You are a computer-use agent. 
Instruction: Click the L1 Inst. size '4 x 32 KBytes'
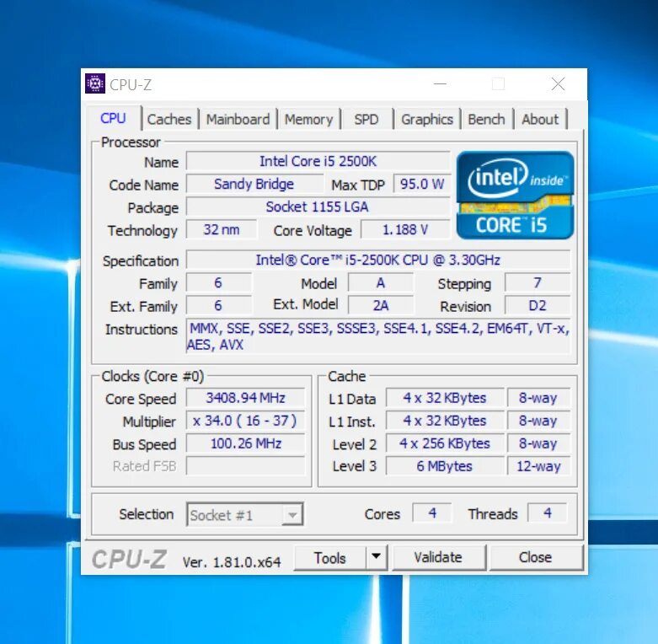click(445, 421)
